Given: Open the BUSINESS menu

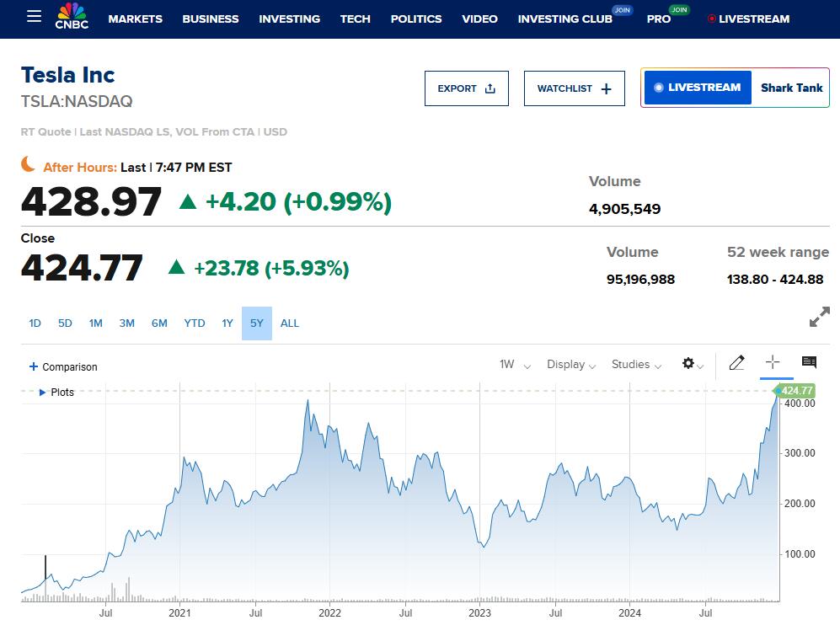Looking at the screenshot, I should (x=211, y=19).
